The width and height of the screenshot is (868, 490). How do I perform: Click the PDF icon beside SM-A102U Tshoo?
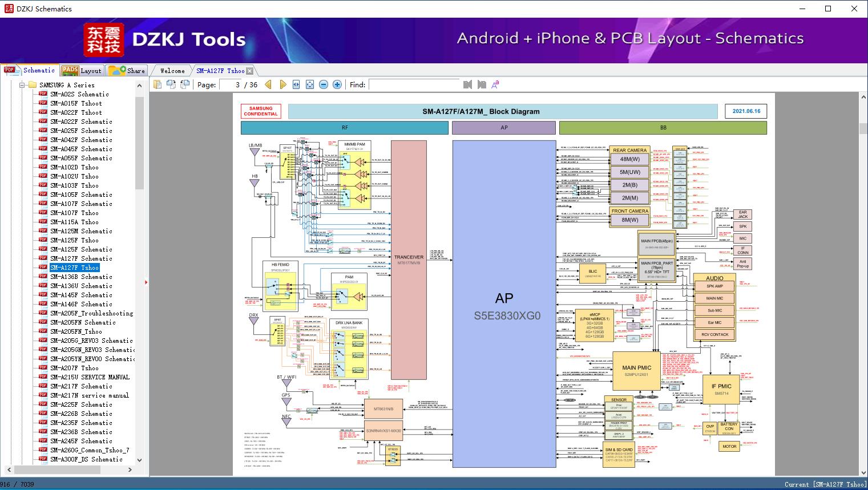(x=43, y=176)
